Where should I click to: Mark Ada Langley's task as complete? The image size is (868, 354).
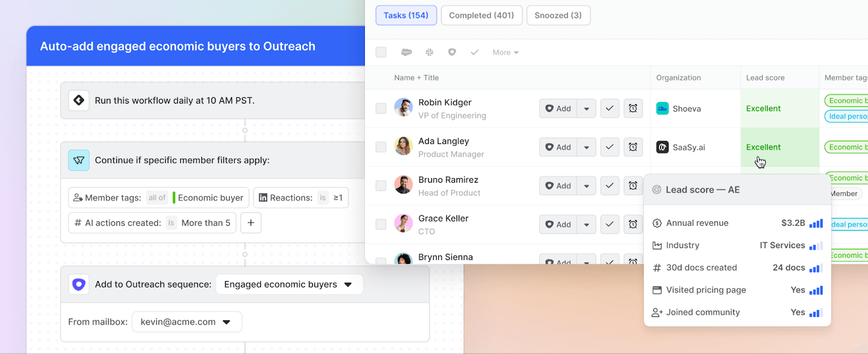pyautogui.click(x=609, y=147)
